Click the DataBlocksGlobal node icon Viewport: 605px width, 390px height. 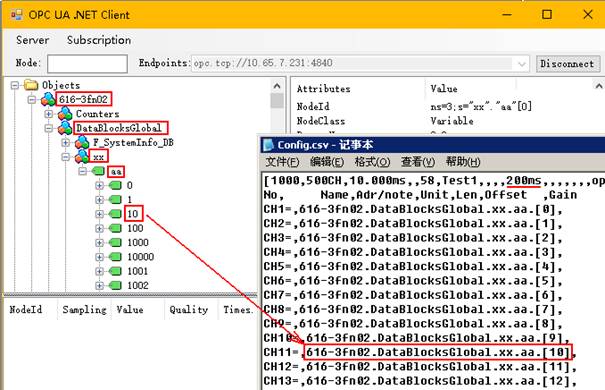[x=65, y=128]
